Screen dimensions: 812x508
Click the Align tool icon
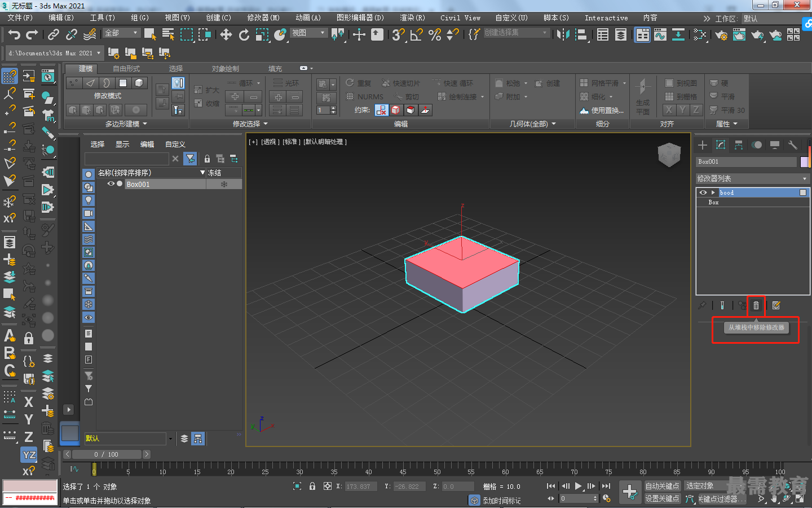pyautogui.click(x=581, y=35)
